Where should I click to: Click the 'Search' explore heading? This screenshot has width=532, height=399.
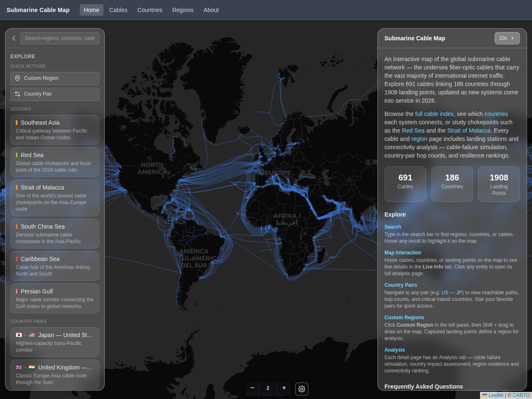(393, 227)
